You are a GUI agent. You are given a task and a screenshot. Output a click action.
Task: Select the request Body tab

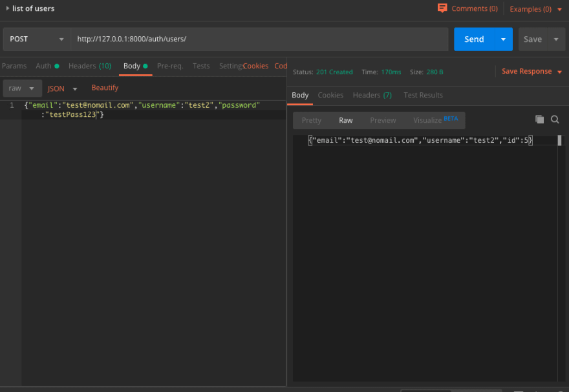point(135,66)
